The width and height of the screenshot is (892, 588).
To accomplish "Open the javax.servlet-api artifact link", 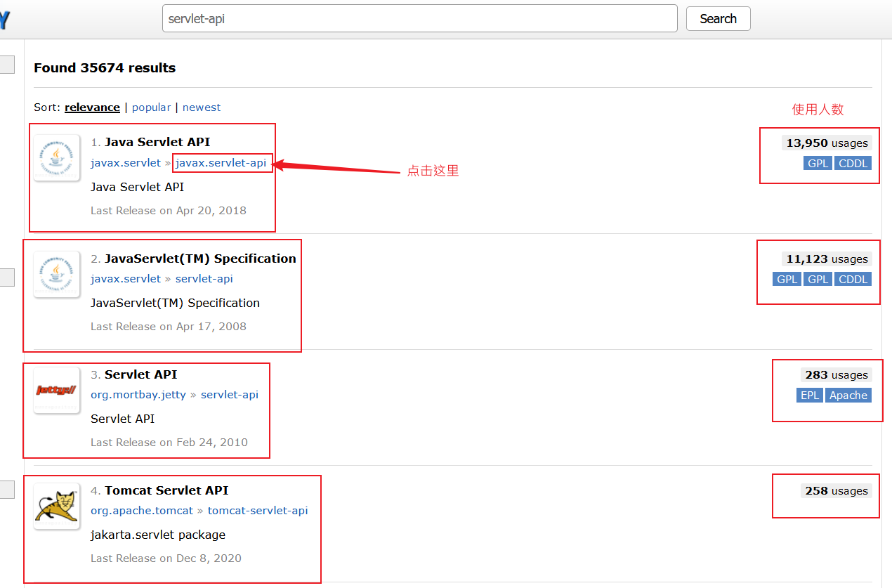I will [221, 163].
